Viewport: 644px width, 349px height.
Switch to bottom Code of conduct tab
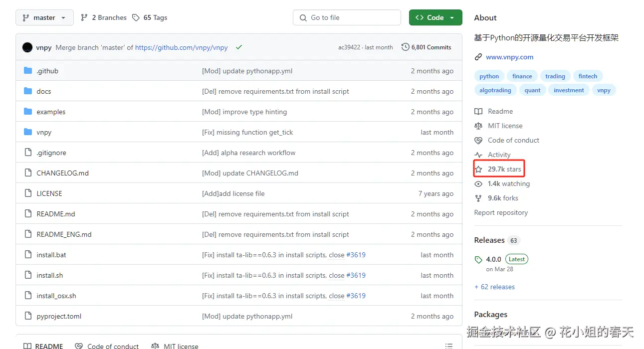[107, 346]
